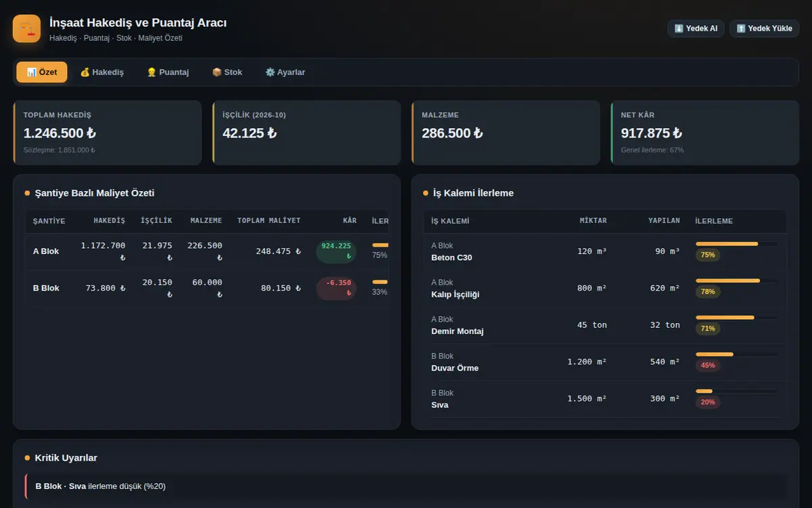Screen dimensions: 812x508
Task: Open the Ayarlar settings tab
Action: pos(285,72)
